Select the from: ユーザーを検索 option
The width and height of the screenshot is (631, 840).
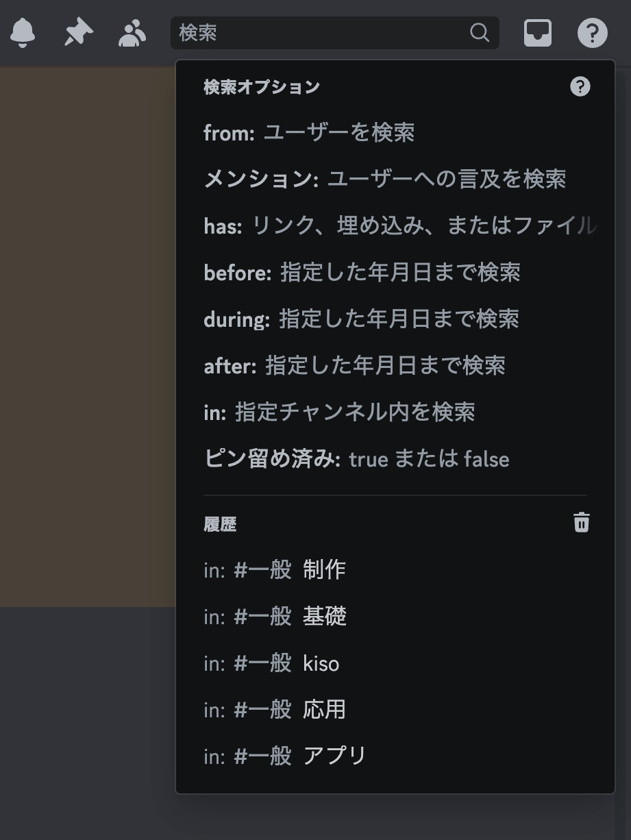(x=395, y=132)
